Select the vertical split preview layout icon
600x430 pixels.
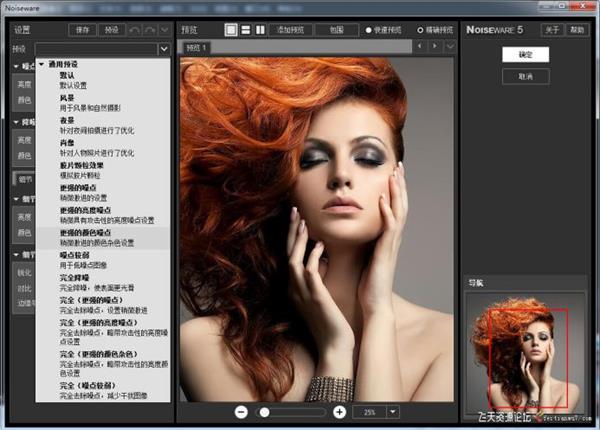tap(260, 30)
